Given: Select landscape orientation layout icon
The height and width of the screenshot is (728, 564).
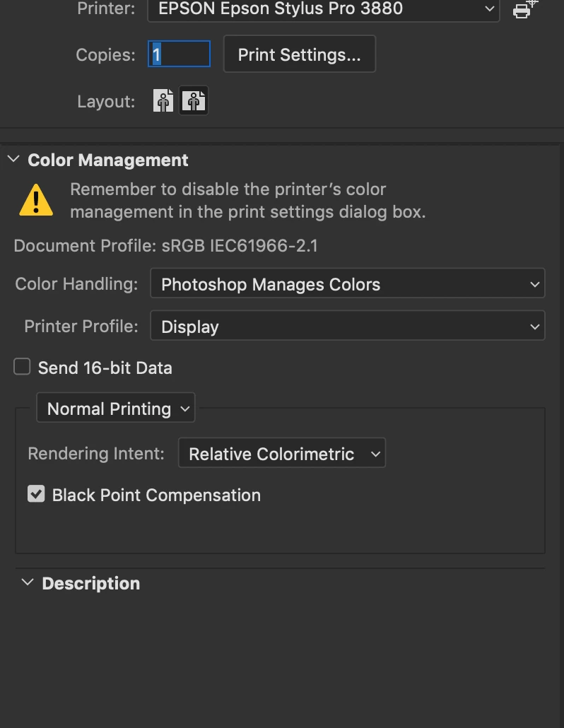Looking at the screenshot, I should 194,101.
